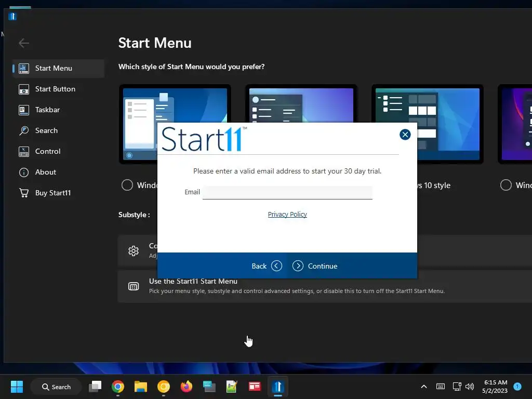Click the taskbar Search box

click(56, 387)
